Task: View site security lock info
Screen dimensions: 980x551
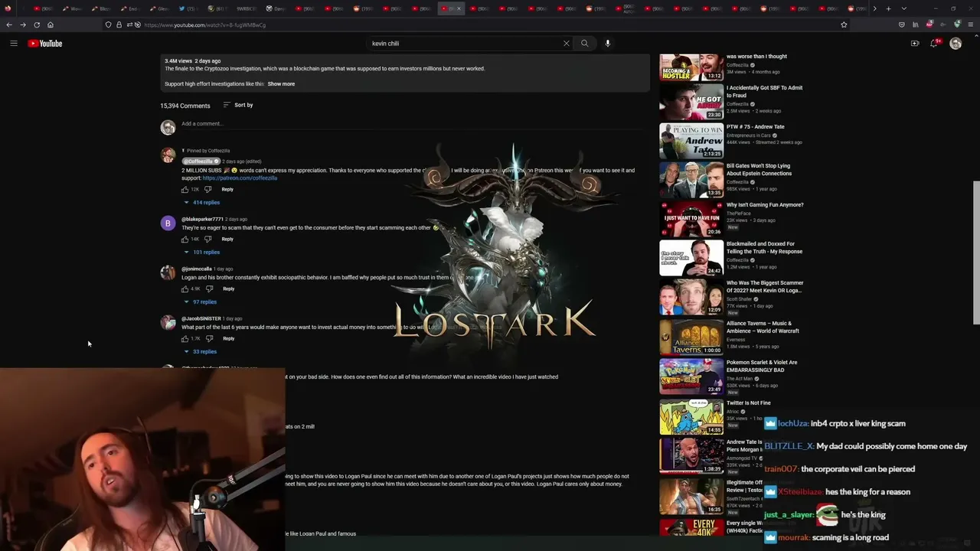Action: pyautogui.click(x=118, y=24)
